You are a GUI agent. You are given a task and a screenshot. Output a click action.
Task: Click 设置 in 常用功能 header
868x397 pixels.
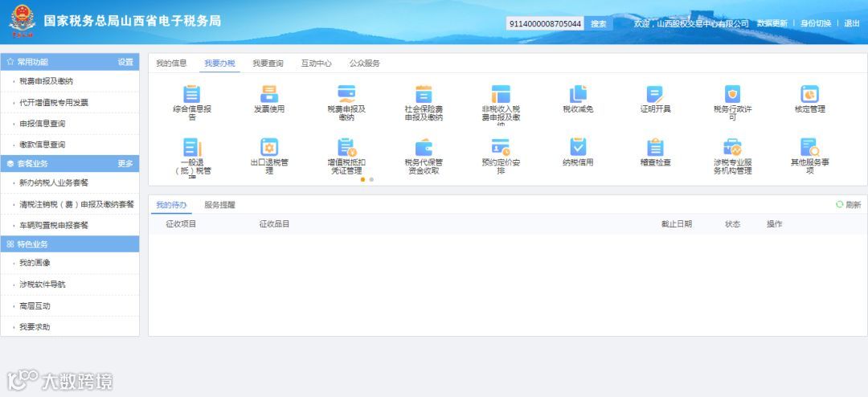click(125, 62)
